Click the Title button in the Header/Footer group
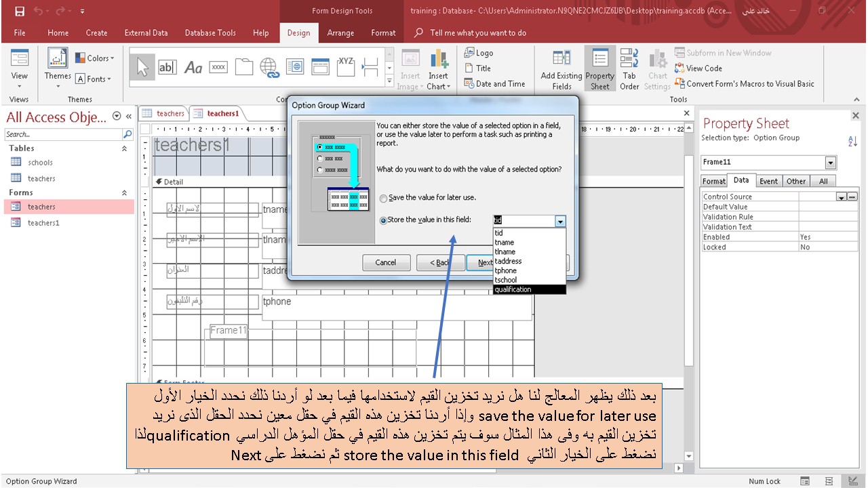 [478, 68]
